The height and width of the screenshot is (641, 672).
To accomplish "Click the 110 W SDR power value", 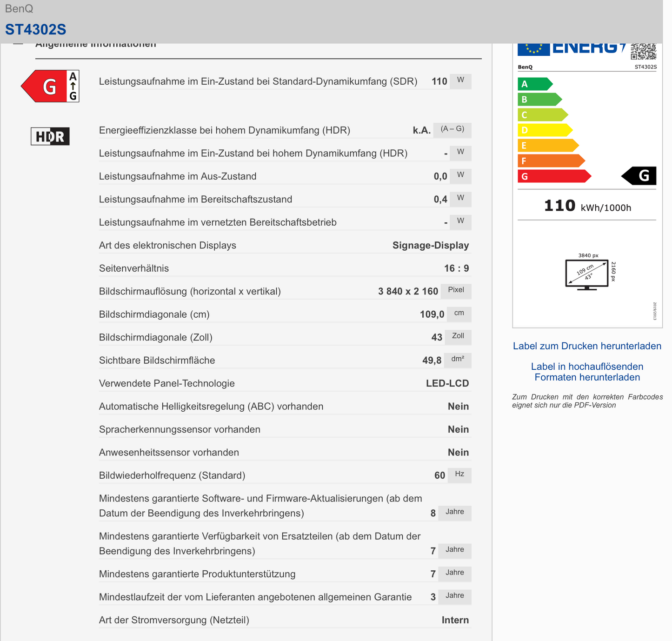I will point(439,81).
